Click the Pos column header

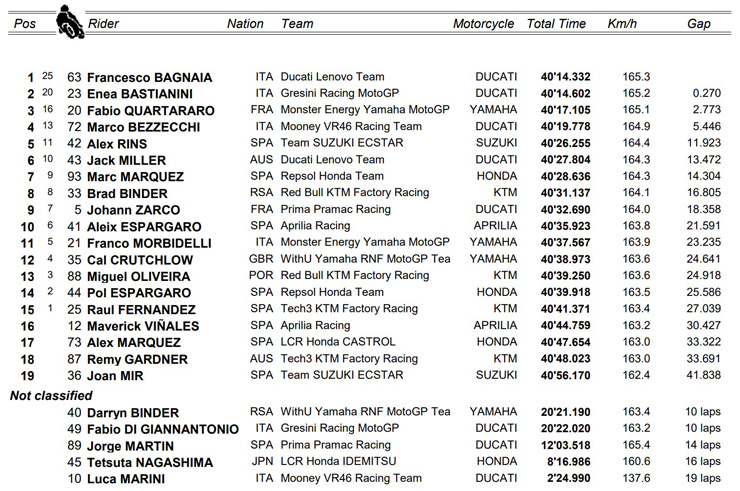(23, 24)
